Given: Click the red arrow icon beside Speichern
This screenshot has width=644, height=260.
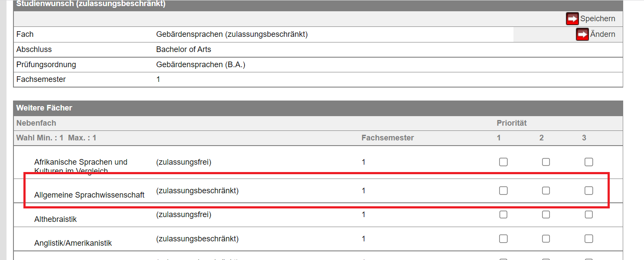Looking at the screenshot, I should [572, 18].
